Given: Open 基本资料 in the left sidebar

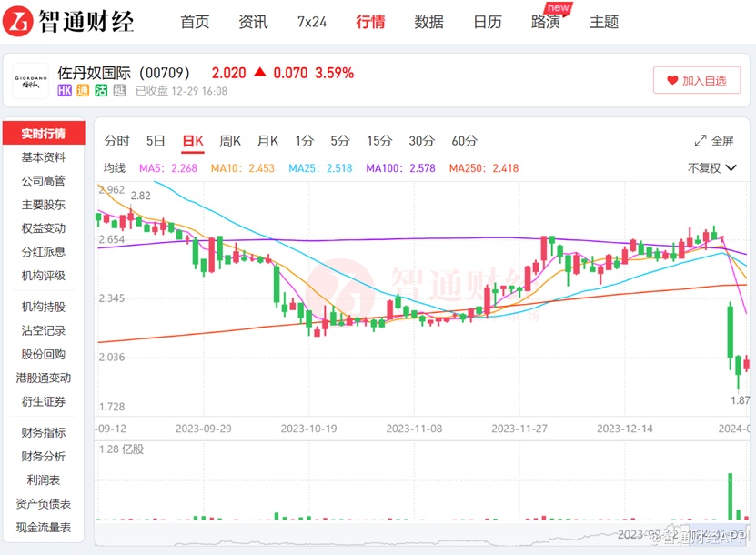Looking at the screenshot, I should (x=44, y=157).
